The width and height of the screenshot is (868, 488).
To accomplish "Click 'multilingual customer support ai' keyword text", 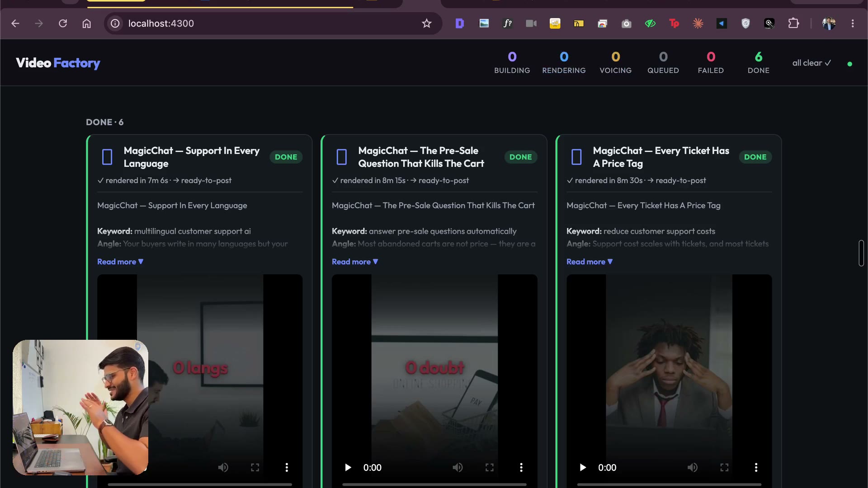I will click(x=193, y=231).
